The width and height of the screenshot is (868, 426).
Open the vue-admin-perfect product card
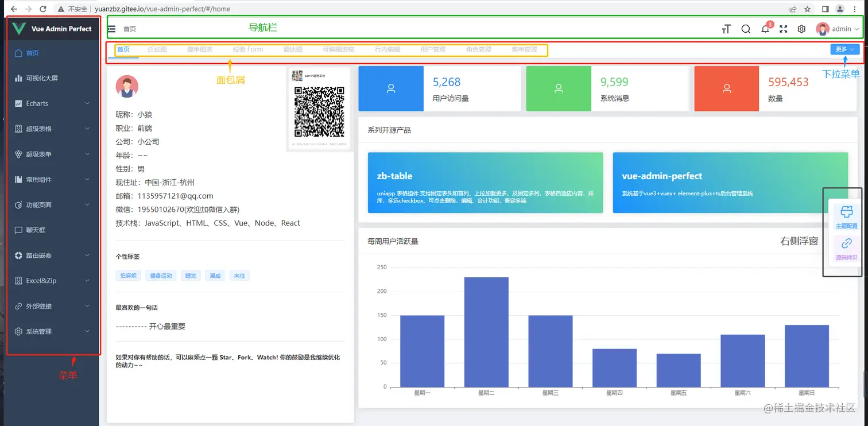click(730, 183)
